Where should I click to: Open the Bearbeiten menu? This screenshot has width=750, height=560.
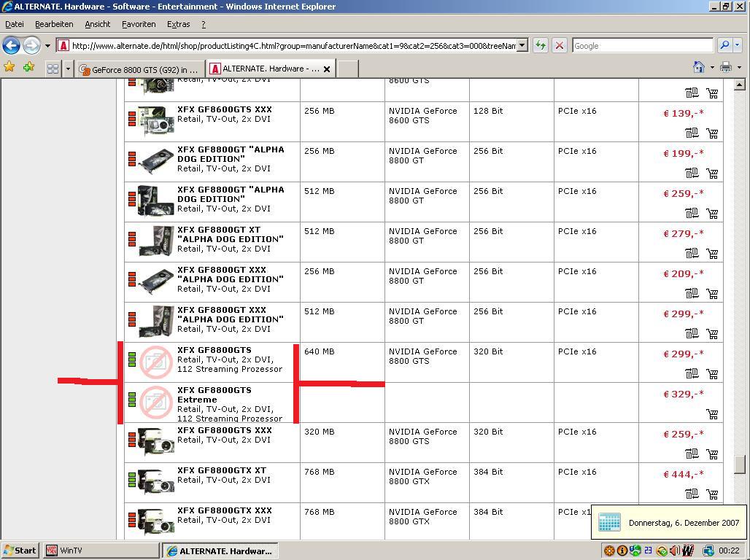[54, 24]
